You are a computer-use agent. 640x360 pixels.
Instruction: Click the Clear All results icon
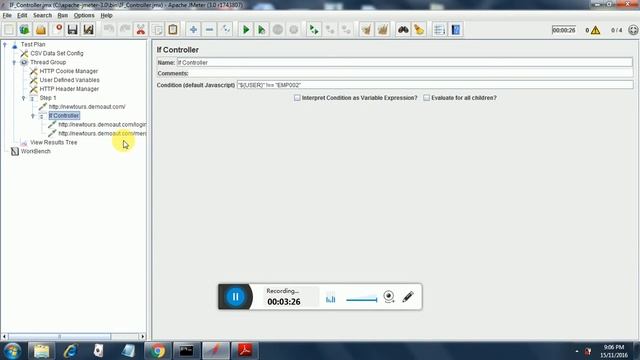click(382, 29)
